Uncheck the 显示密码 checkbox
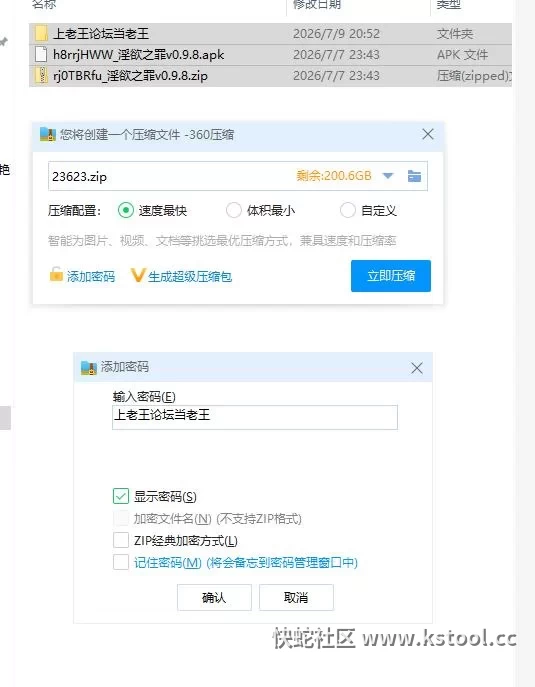 coord(121,496)
